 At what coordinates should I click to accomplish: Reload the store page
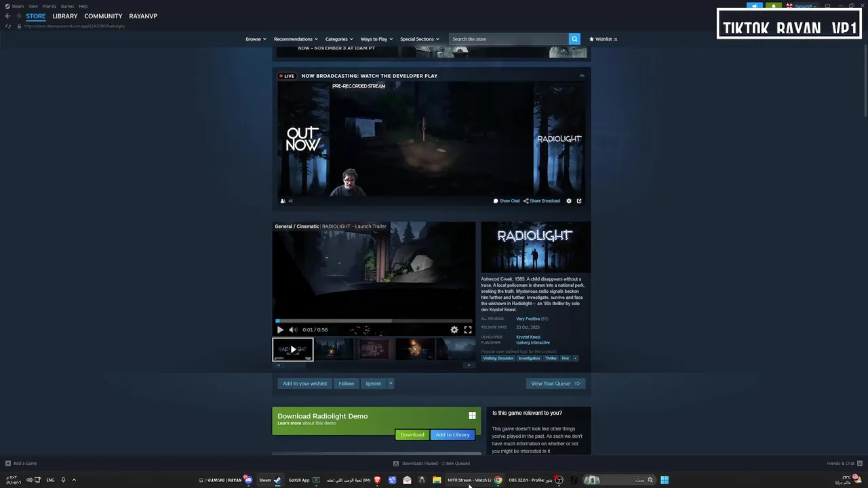pos(8,26)
